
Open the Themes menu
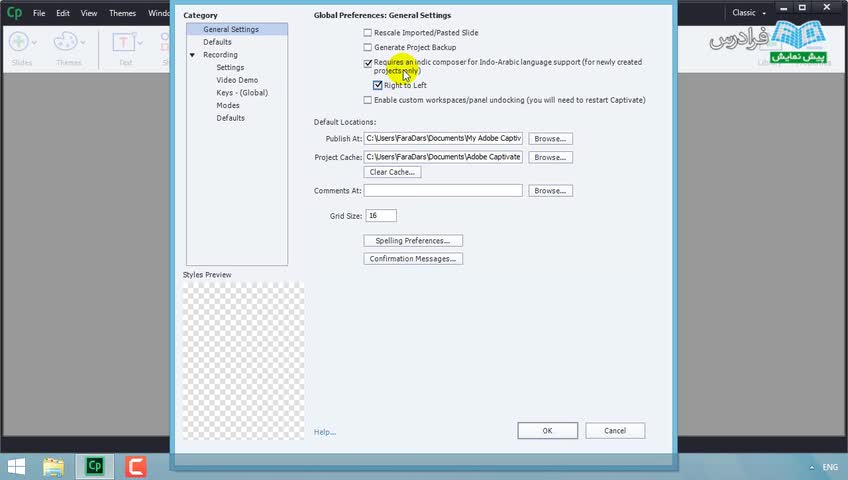(x=122, y=13)
